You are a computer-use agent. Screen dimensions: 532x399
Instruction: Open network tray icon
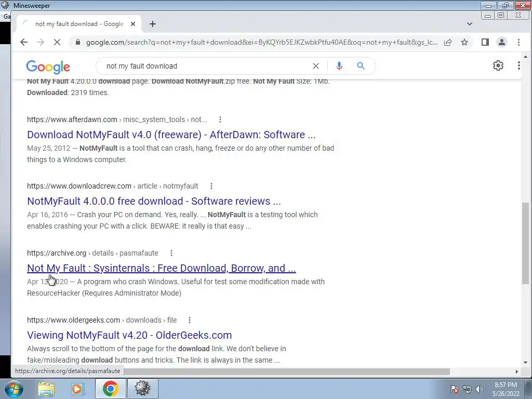coord(467,389)
